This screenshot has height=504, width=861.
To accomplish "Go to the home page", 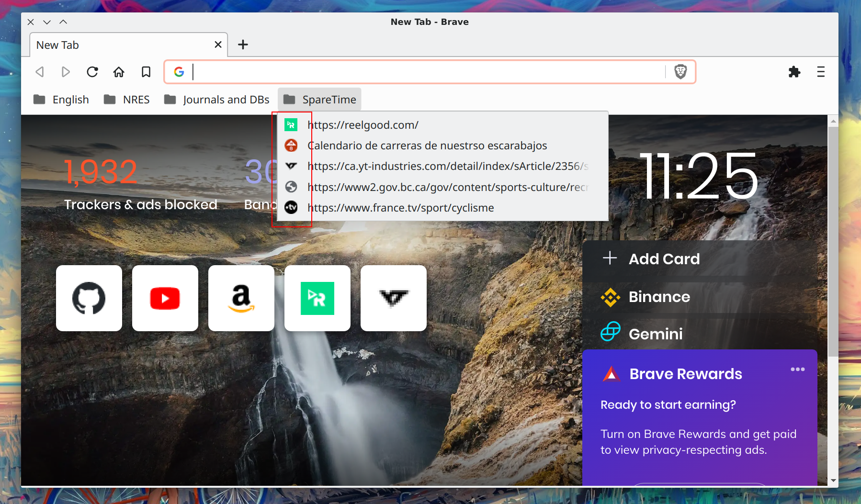I will pyautogui.click(x=119, y=72).
